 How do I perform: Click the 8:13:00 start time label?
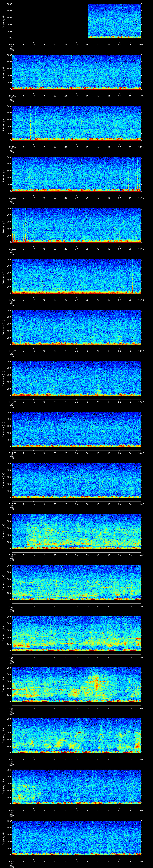point(12,249)
